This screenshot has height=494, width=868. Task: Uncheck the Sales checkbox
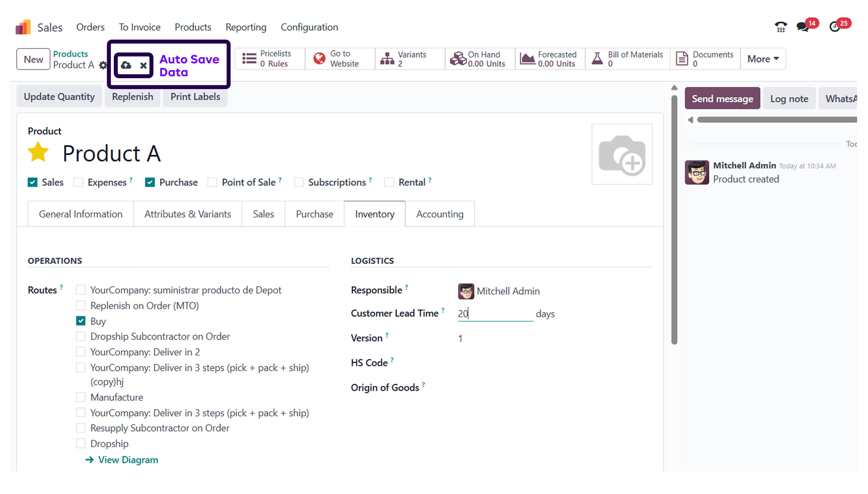pos(33,182)
